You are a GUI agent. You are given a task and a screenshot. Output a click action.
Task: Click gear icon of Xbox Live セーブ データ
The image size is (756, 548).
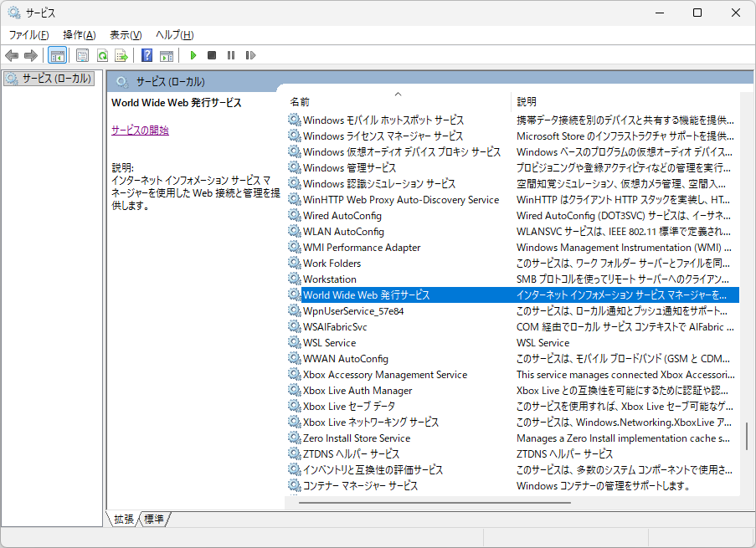coord(294,406)
